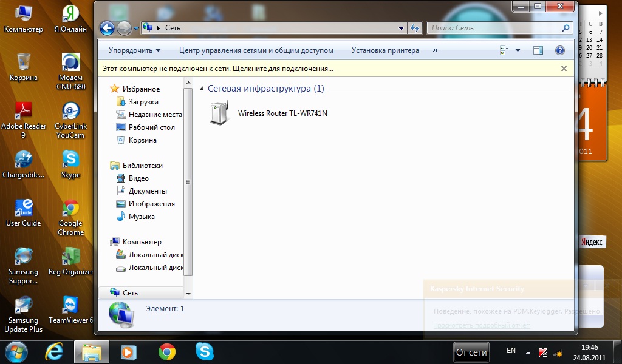
Task: Click Chrome icon in the taskbar
Action: pos(167,352)
